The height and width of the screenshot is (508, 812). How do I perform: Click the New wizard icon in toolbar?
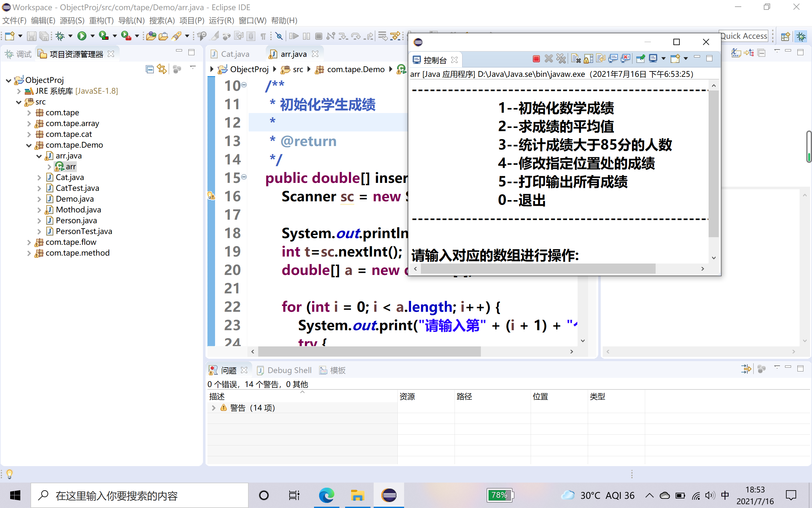[x=10, y=36]
